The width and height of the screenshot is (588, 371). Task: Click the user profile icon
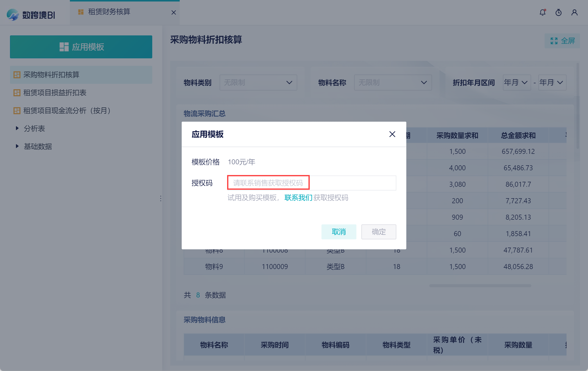574,12
